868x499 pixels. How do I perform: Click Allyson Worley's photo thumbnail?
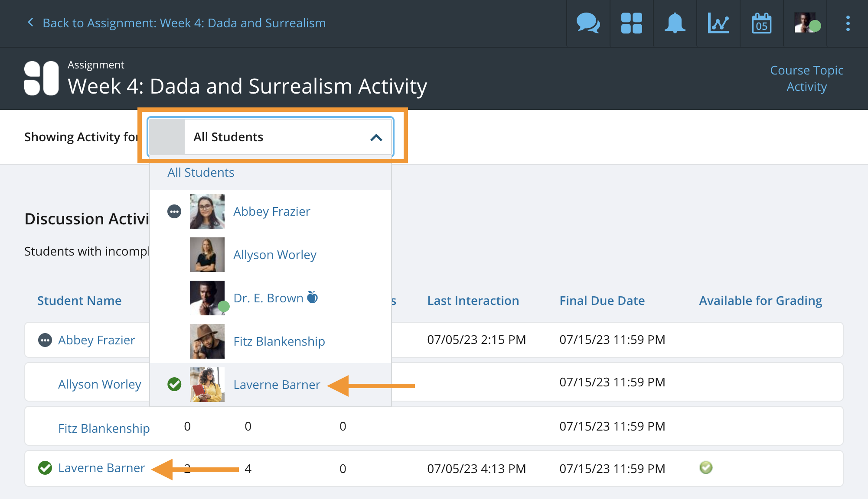click(x=207, y=255)
